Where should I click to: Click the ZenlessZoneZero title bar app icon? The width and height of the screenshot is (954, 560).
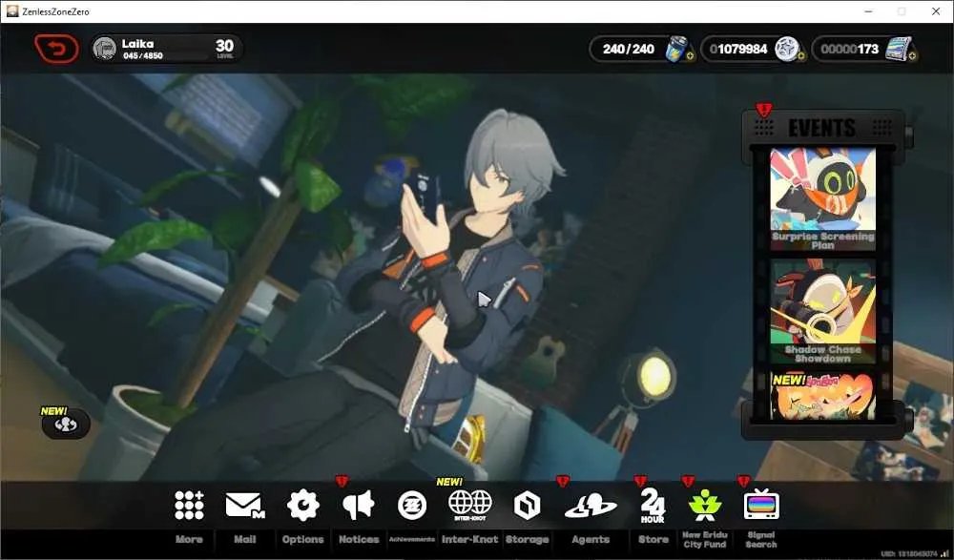12,10
